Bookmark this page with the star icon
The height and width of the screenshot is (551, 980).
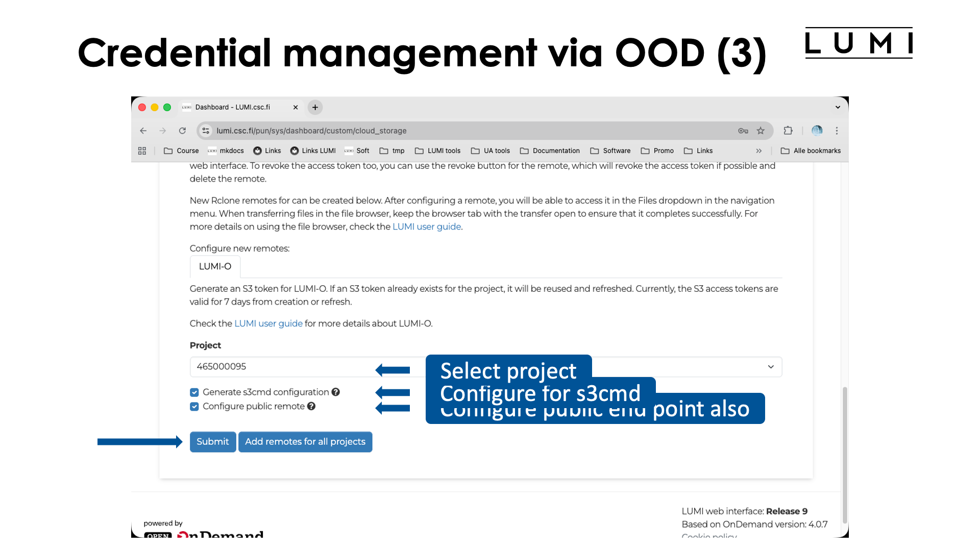[761, 131]
